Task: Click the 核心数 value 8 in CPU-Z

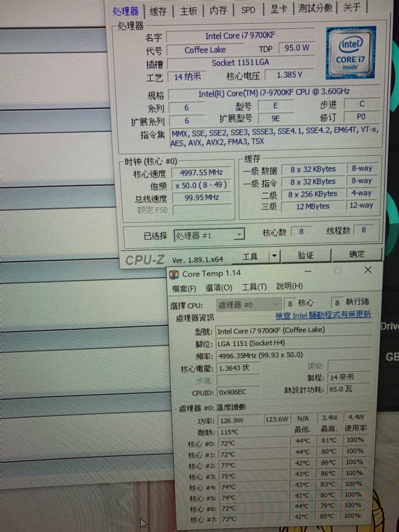Action: (x=301, y=231)
